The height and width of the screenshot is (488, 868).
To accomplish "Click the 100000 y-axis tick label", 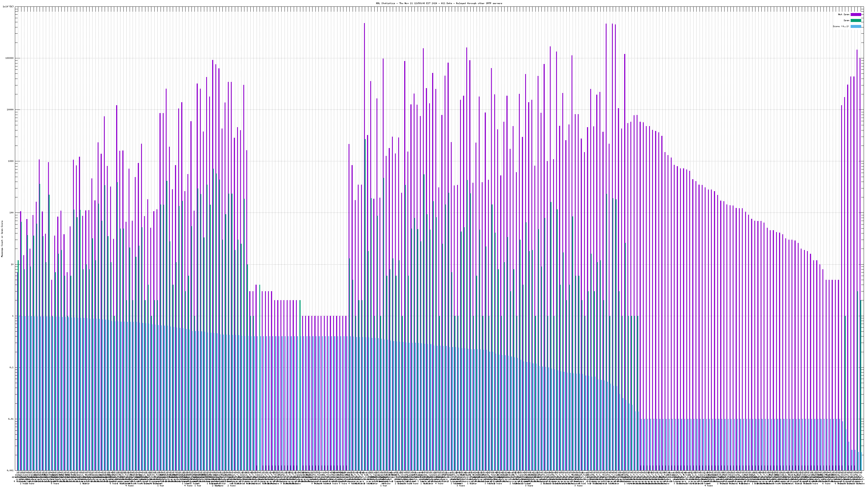I will click(x=10, y=58).
